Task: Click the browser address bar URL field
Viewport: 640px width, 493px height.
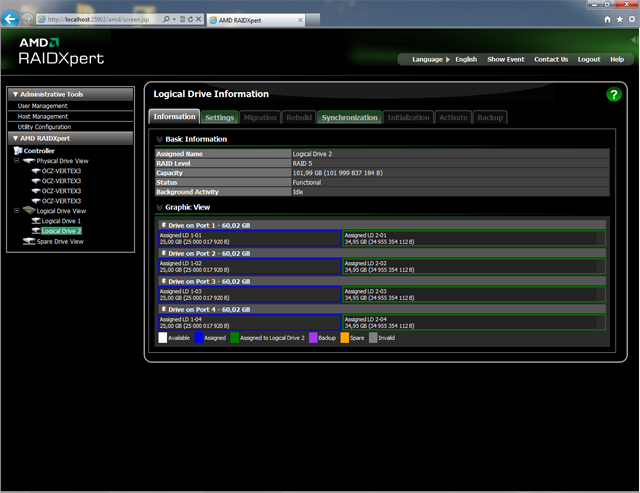Action: pyautogui.click(x=98, y=19)
